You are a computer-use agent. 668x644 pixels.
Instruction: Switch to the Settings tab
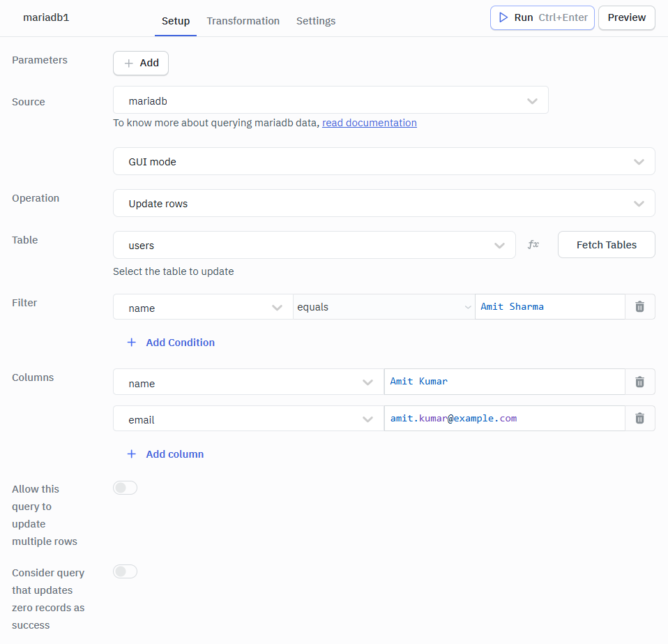tap(316, 21)
